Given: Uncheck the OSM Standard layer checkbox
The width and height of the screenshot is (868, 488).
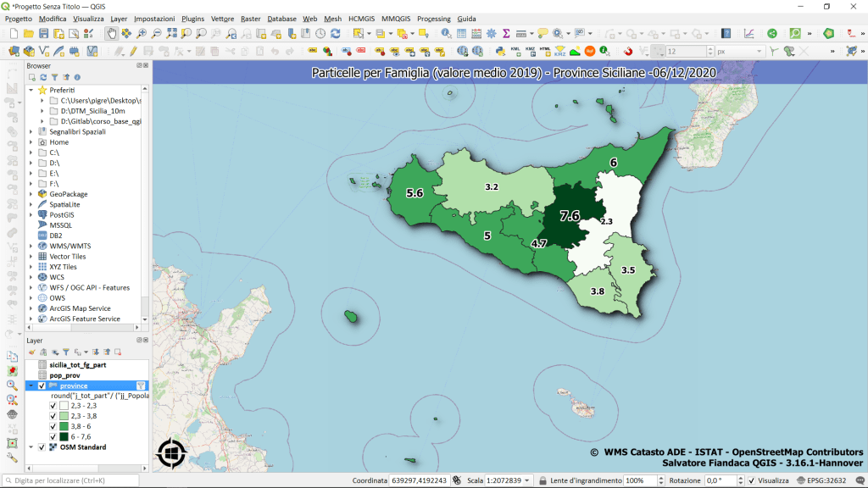Looking at the screenshot, I should click(42, 447).
